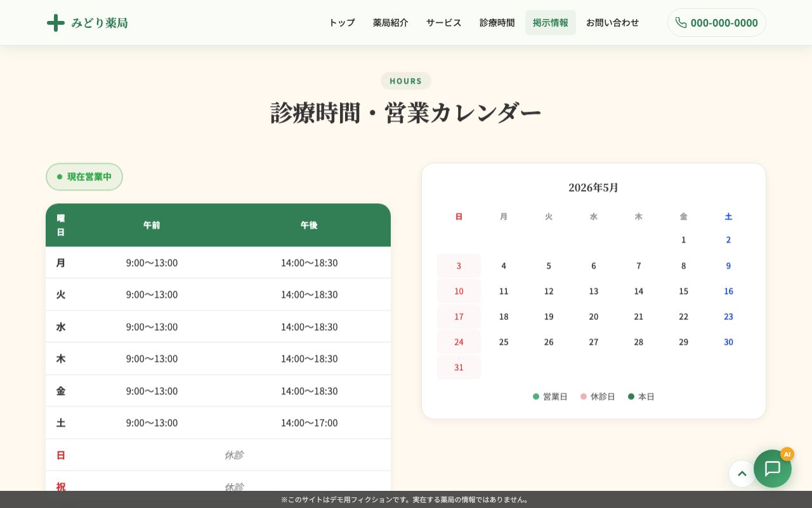Click the green cross pharmacy logo
Image resolution: width=812 pixels, height=508 pixels.
55,22
